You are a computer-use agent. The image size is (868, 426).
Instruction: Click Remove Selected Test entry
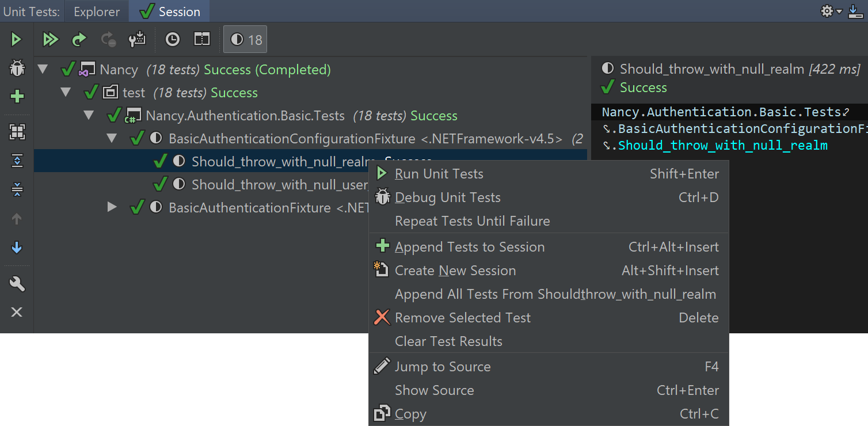click(549, 318)
